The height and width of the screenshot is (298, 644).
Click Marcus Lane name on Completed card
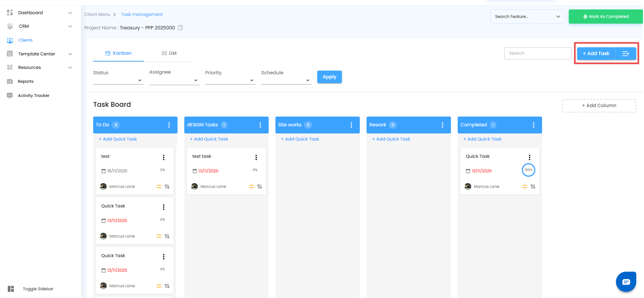[487, 187]
